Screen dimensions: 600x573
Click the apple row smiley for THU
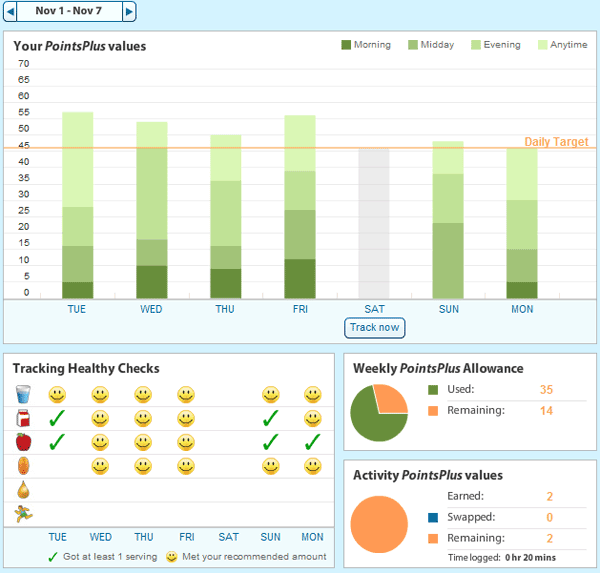point(143,443)
